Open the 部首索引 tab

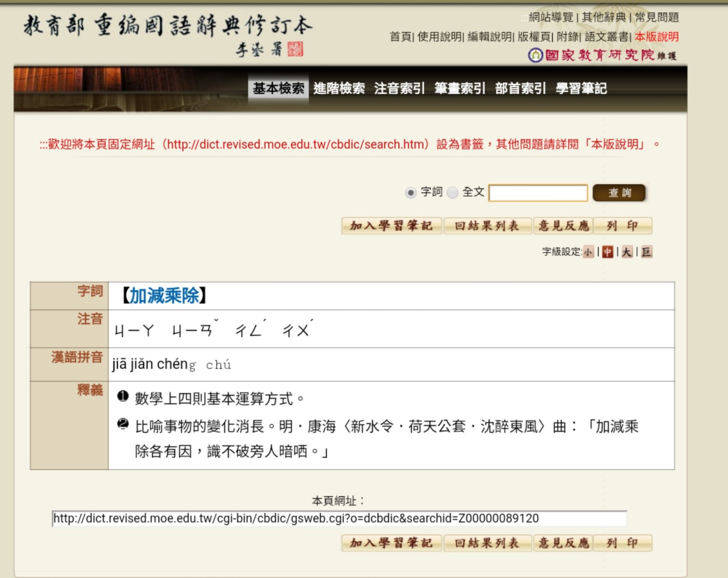tap(521, 89)
